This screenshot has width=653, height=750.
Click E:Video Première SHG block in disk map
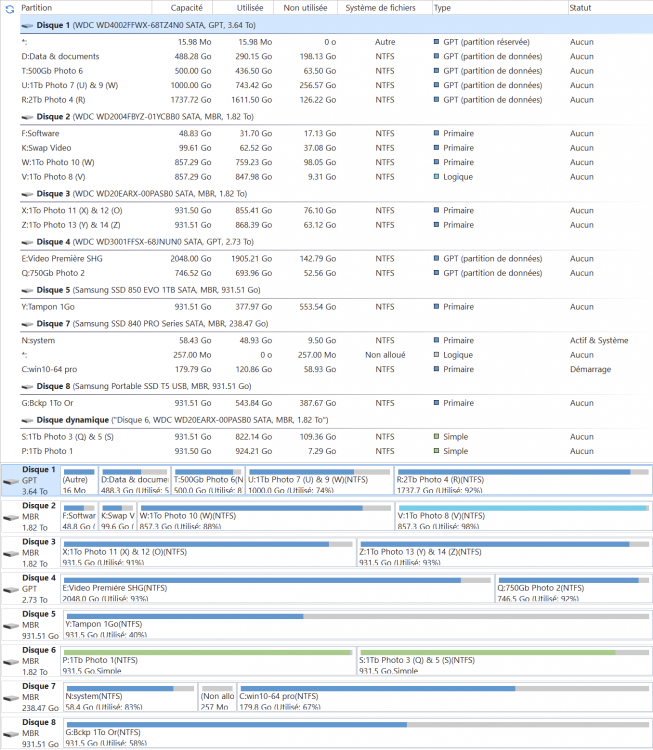pos(277,589)
